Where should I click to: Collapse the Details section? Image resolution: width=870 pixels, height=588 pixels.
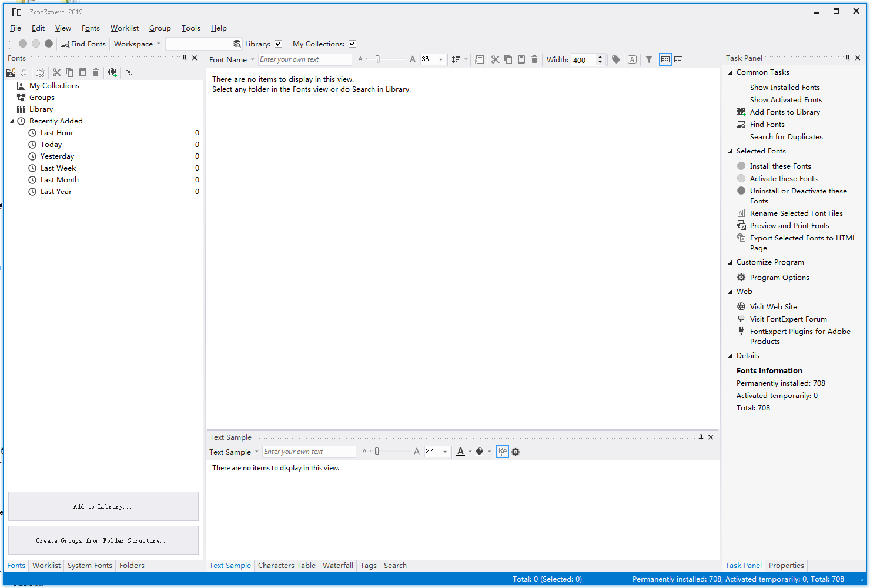(x=730, y=356)
